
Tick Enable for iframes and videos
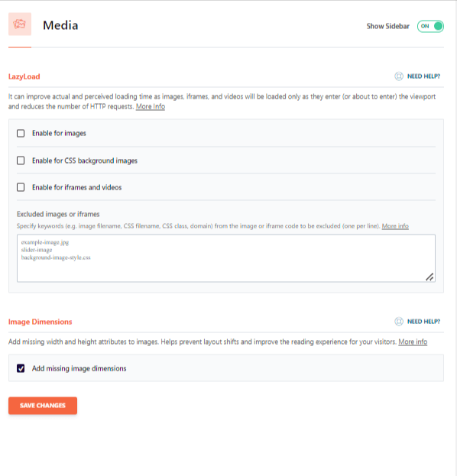(x=21, y=187)
